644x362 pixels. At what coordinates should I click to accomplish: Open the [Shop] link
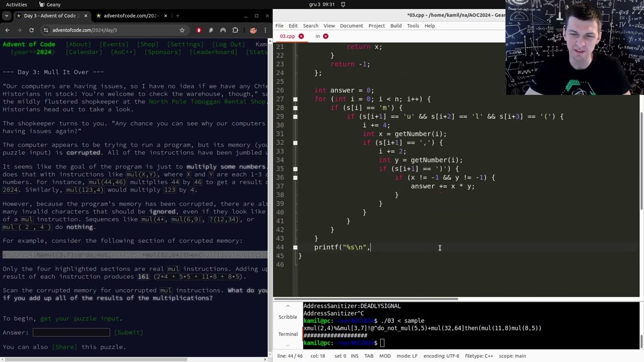pos(147,44)
